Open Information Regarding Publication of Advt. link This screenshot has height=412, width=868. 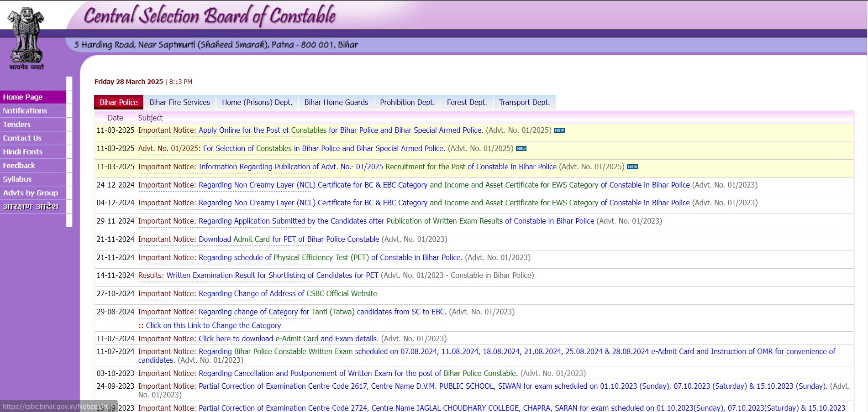[x=378, y=167]
